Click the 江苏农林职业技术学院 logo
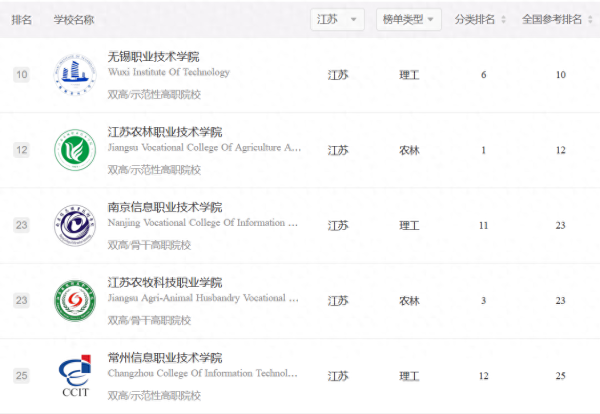Screen dimensions: 600x414 [x=75, y=150]
